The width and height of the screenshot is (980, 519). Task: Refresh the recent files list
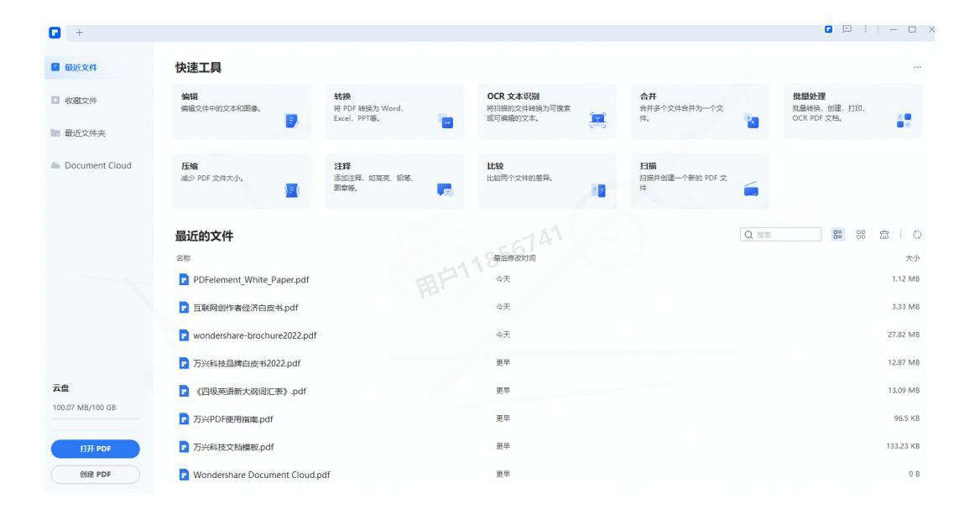tap(917, 235)
